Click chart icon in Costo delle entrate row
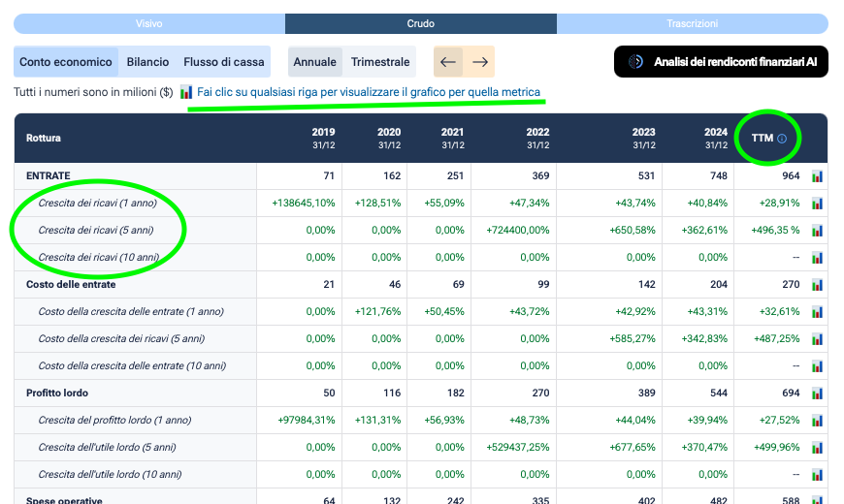844x504 pixels. point(818,285)
